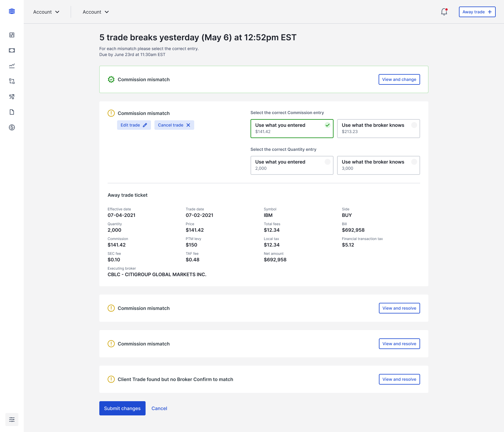Open the performance line chart sidebar icon
Screen dimensions: 504x432
click(x=12, y=66)
